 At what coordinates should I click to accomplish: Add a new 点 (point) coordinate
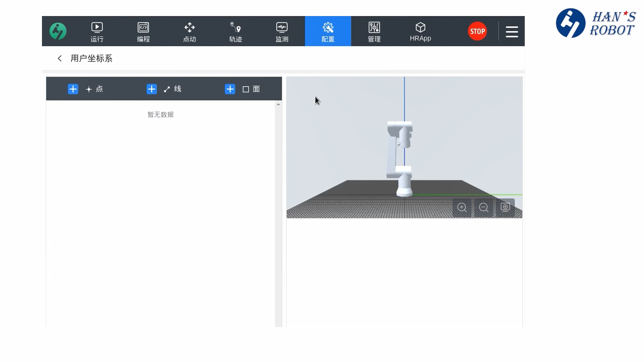pyautogui.click(x=73, y=89)
